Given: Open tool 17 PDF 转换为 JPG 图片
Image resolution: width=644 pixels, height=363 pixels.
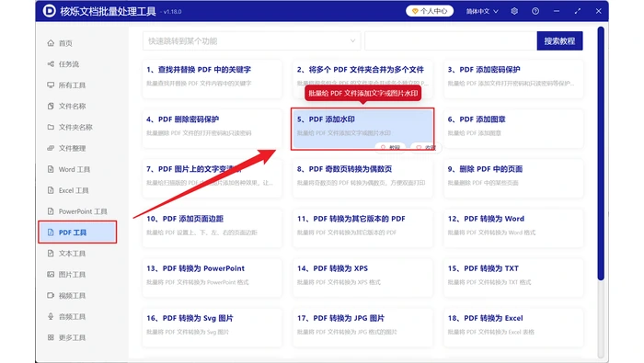Looking at the screenshot, I should pyautogui.click(x=362, y=327).
